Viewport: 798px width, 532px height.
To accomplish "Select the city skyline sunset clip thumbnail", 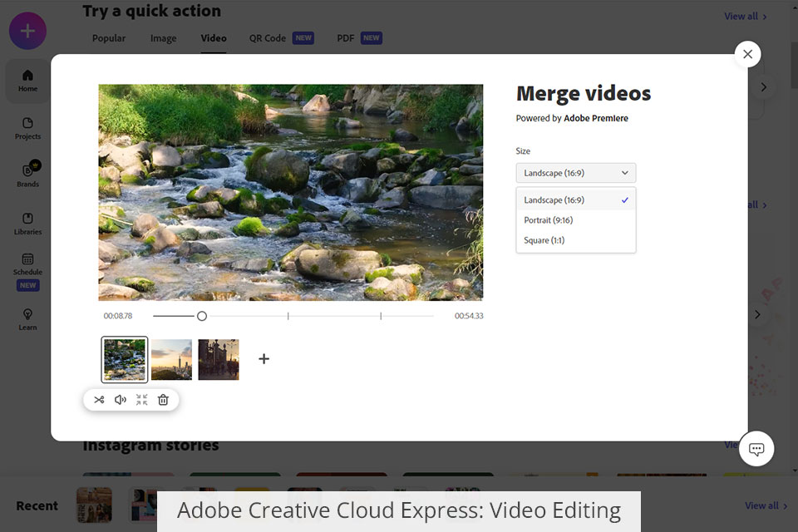I will pyautogui.click(x=171, y=359).
